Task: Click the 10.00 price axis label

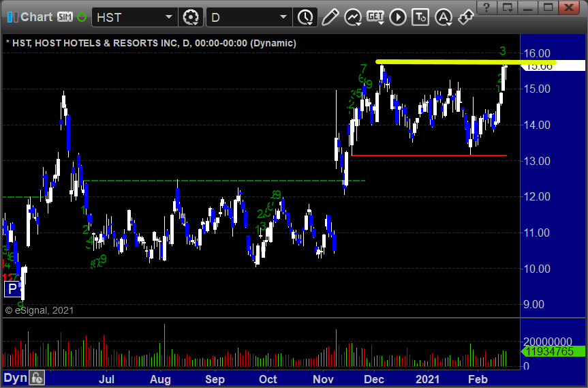Action: pyautogui.click(x=537, y=269)
